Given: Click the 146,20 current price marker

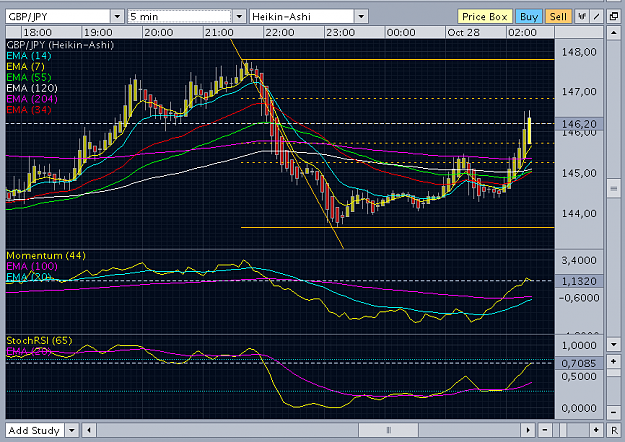Looking at the screenshot, I should click(x=579, y=124).
